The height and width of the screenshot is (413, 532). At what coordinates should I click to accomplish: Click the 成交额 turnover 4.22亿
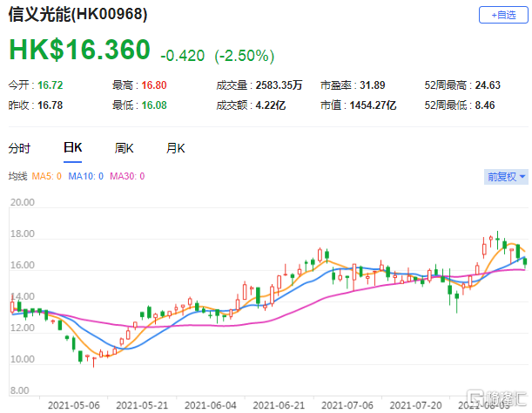click(271, 105)
